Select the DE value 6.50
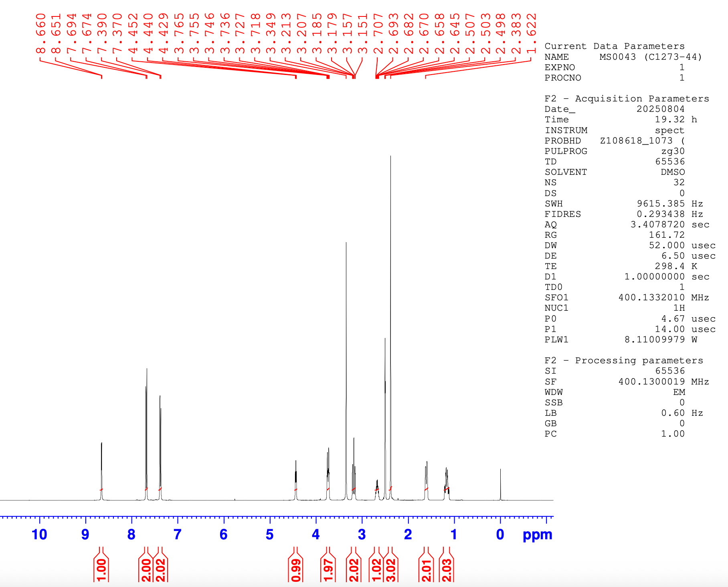Viewport: 728px width, 587px height. pos(673,256)
